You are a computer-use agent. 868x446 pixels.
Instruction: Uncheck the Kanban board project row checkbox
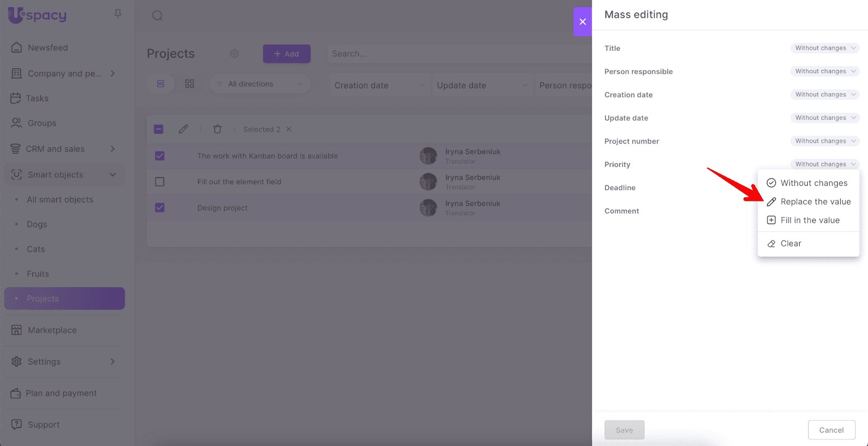[159, 156]
